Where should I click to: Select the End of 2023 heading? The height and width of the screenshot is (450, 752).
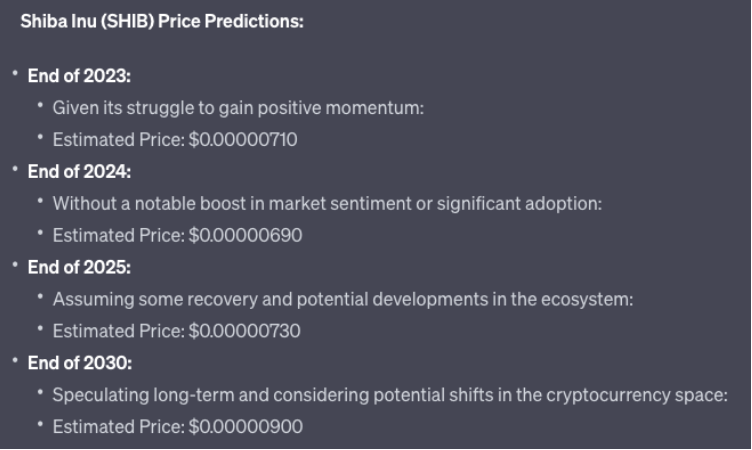tap(79, 76)
